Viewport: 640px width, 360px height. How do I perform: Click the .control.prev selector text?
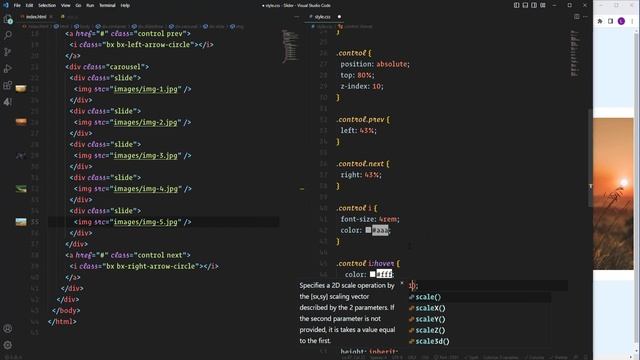click(360, 120)
